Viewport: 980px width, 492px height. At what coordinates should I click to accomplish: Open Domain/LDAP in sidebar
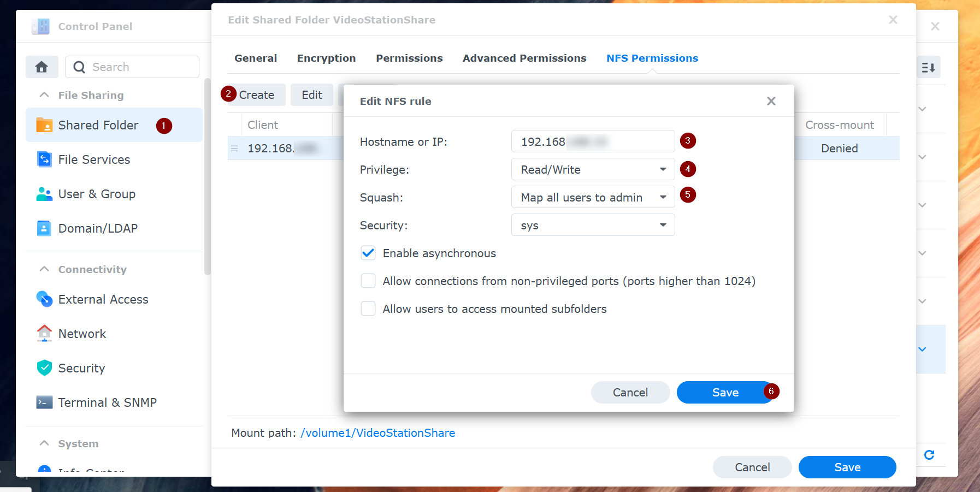(114, 228)
